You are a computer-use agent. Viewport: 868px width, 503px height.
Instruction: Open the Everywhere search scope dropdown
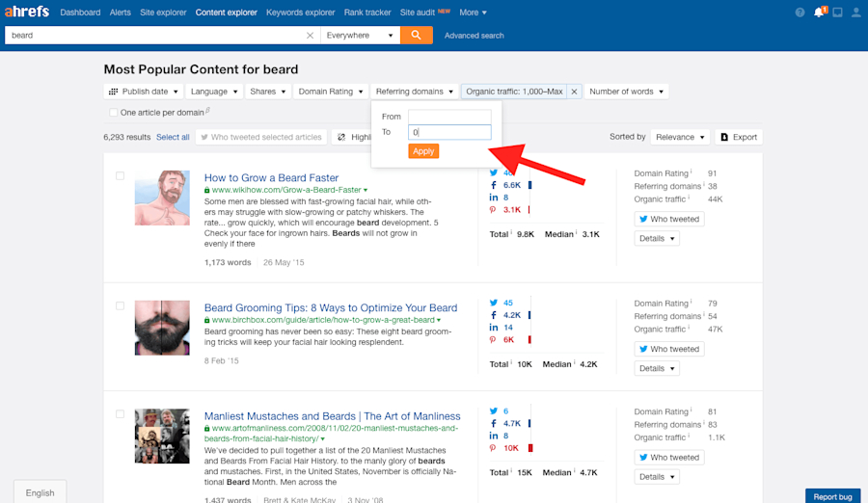tap(360, 35)
